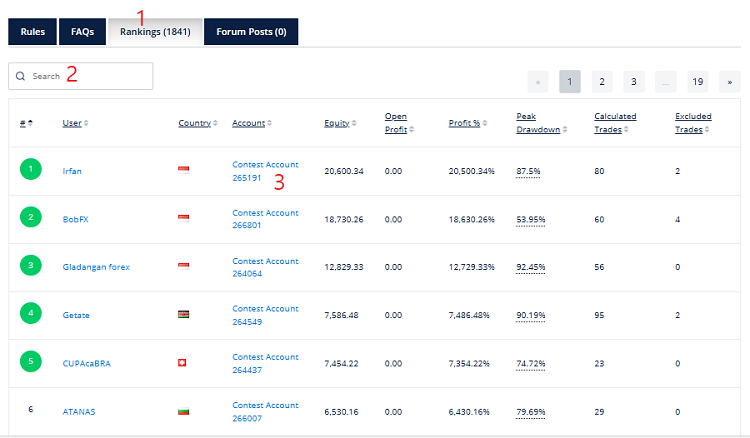Click peak drawdown value 53.95%
750x438 pixels.
click(x=530, y=219)
